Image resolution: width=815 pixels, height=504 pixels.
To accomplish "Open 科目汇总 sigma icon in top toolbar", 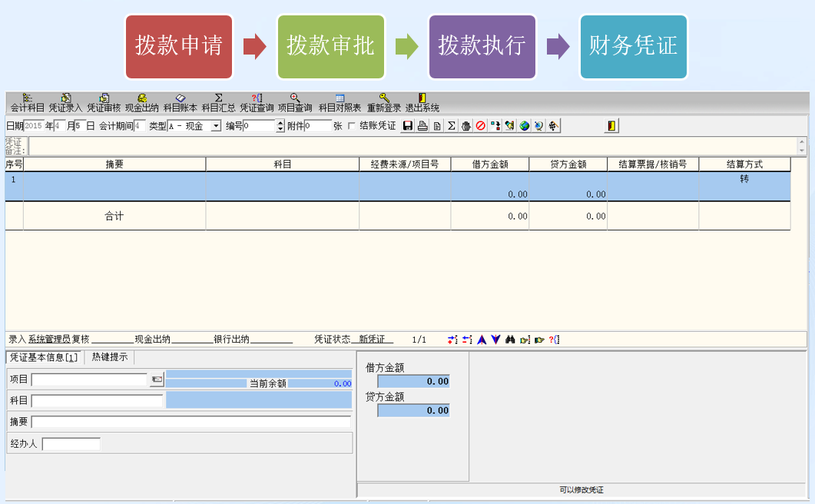I will coord(218,103).
